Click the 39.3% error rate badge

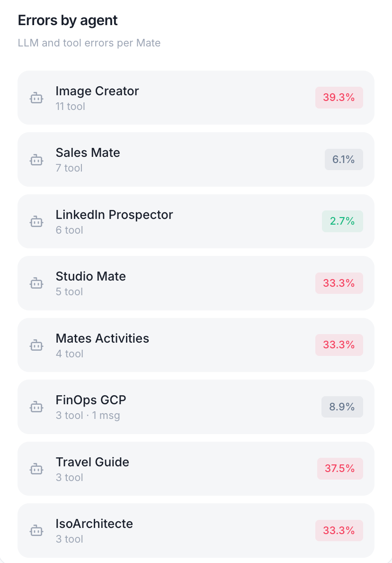(339, 98)
